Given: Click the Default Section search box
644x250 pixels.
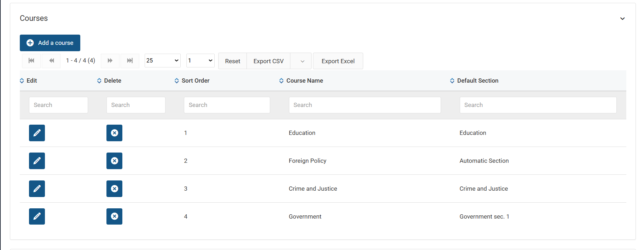Looking at the screenshot, I should [x=538, y=105].
